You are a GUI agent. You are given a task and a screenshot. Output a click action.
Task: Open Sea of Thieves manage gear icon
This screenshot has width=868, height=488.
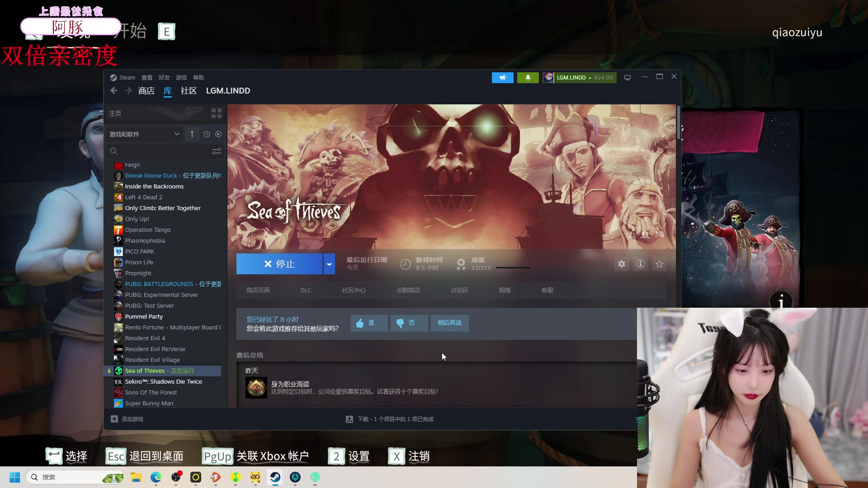tap(622, 264)
